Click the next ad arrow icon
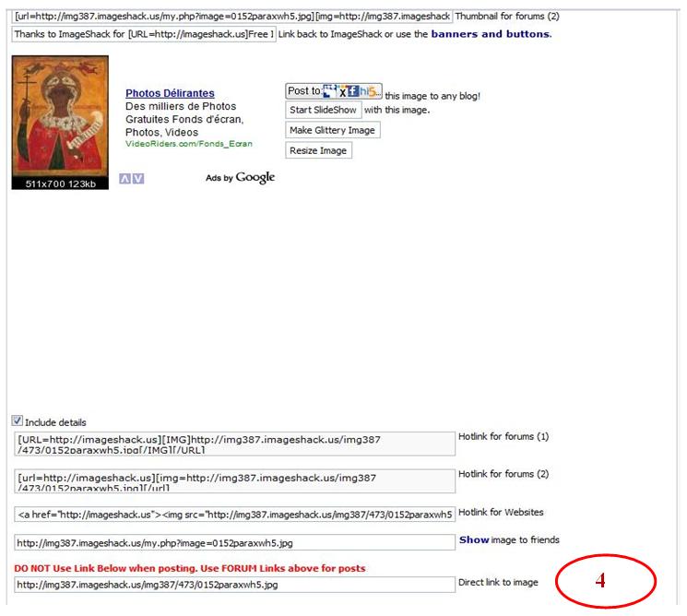This screenshot has width=687, height=616. [x=138, y=179]
